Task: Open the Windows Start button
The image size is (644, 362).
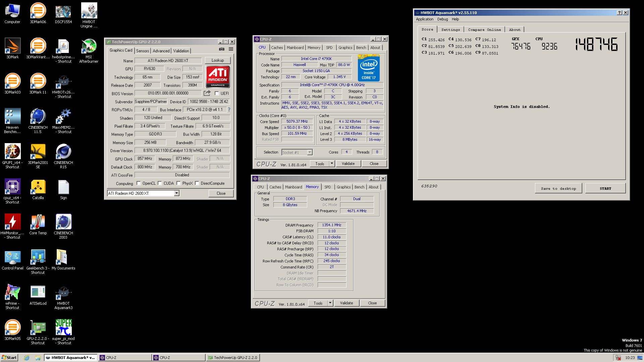Action: point(9,358)
